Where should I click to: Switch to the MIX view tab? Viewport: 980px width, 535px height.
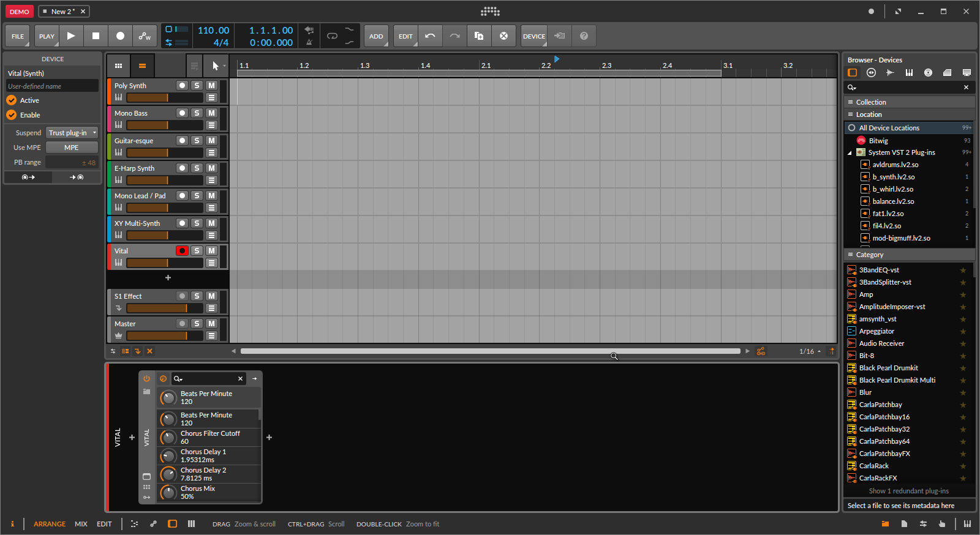(x=81, y=524)
